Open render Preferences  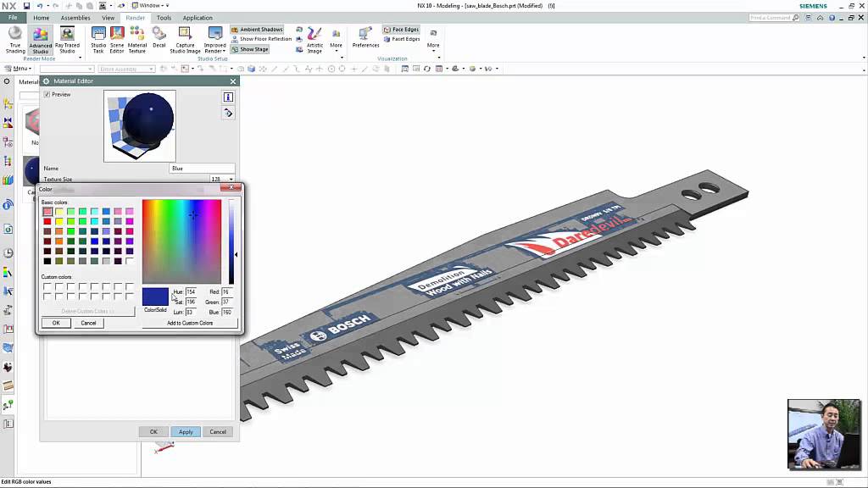[365, 37]
